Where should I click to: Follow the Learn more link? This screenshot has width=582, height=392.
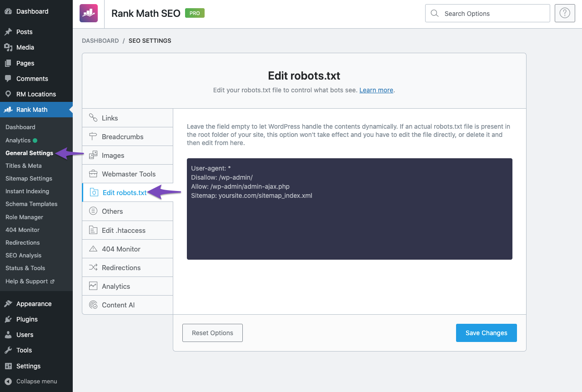tap(376, 90)
